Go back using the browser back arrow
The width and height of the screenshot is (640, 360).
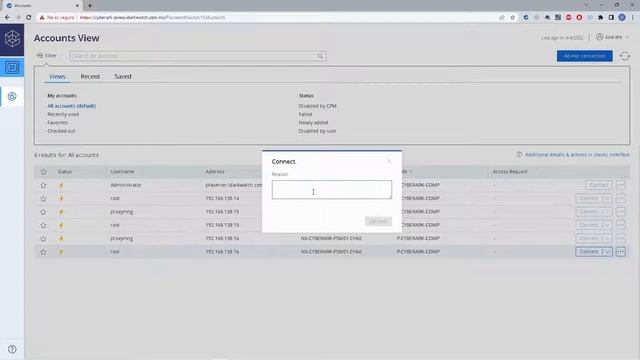(7, 18)
